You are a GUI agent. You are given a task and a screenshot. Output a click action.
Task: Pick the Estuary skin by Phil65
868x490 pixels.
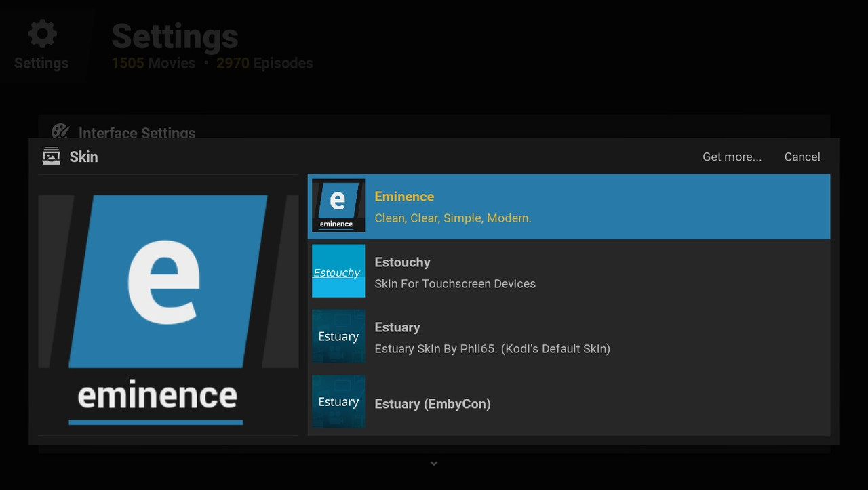click(569, 337)
